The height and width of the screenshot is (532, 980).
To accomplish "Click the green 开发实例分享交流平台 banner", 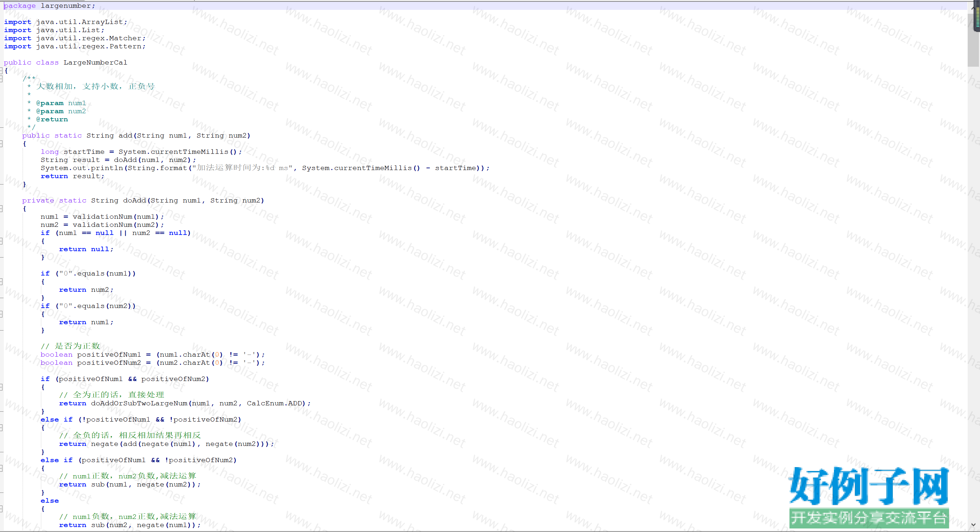I will coord(869,518).
